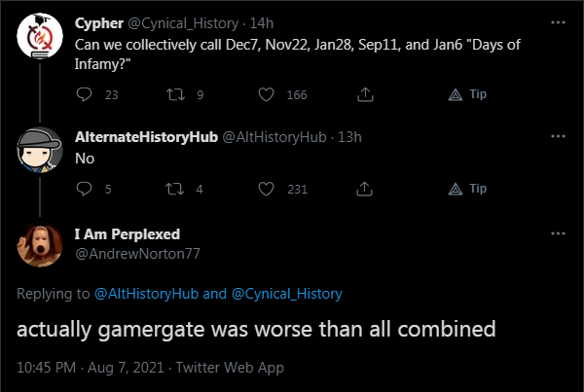This screenshot has width=584, height=392.
Task: Open more options on AlternateHistoryHub's tweet
Action: (x=558, y=136)
